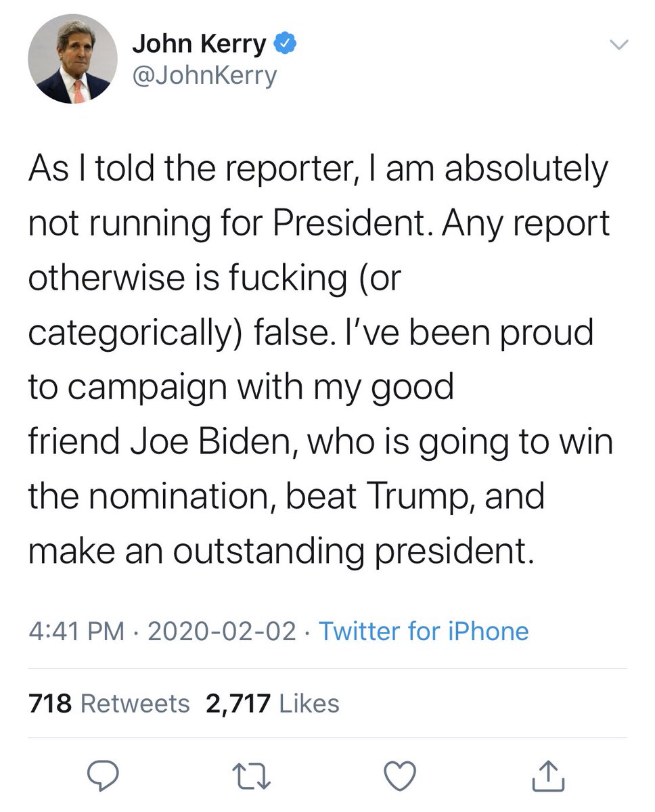Image resolution: width=655 pixels, height=812 pixels.
Task: Open the @JohnKerry handle link
Action: (204, 76)
